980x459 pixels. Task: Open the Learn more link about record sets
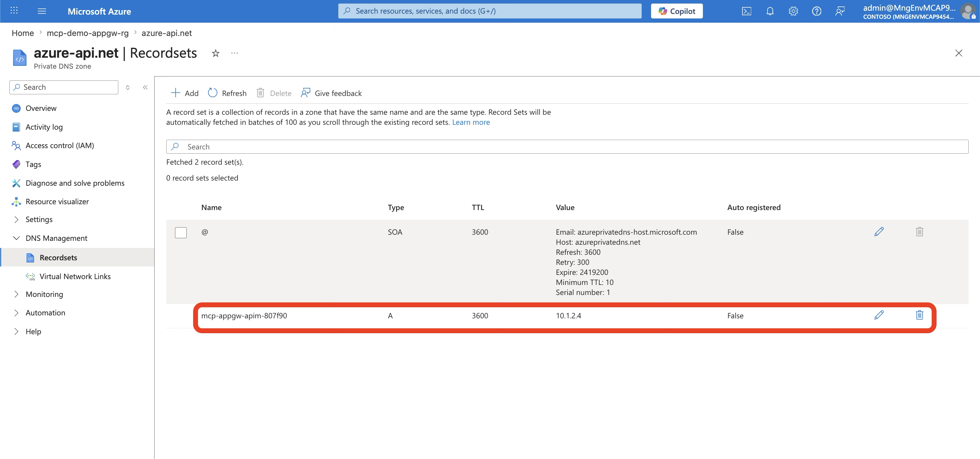(471, 122)
